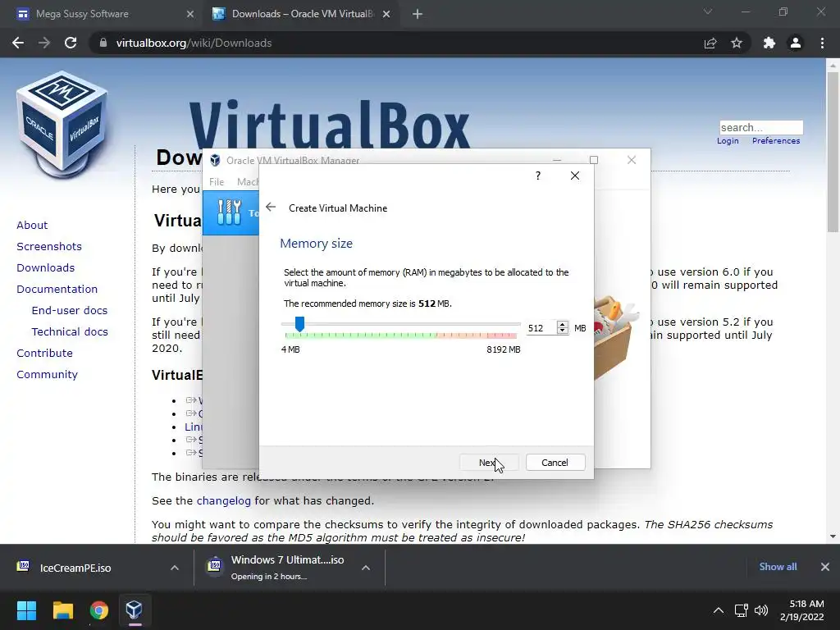Open Contribute sidebar link

coord(44,354)
